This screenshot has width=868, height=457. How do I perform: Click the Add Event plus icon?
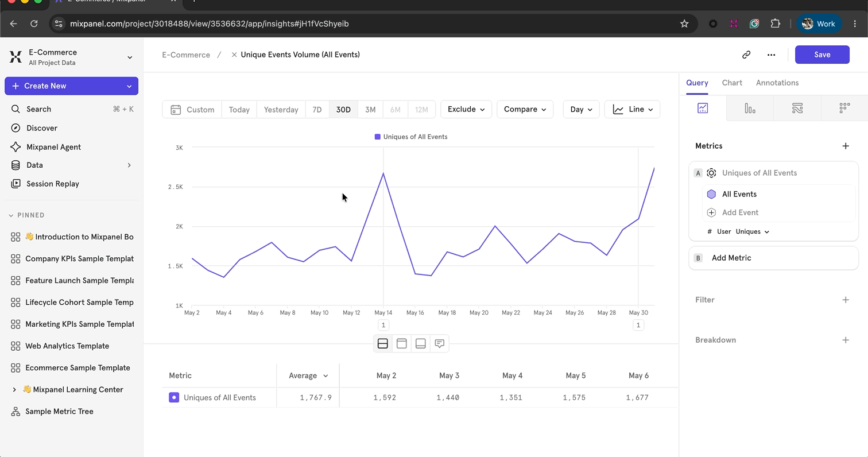[x=711, y=212]
